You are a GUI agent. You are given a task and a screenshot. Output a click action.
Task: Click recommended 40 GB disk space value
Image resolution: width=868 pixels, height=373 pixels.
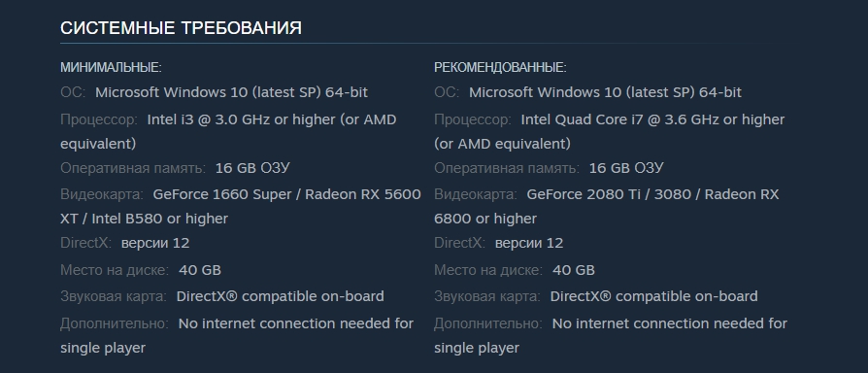point(574,270)
